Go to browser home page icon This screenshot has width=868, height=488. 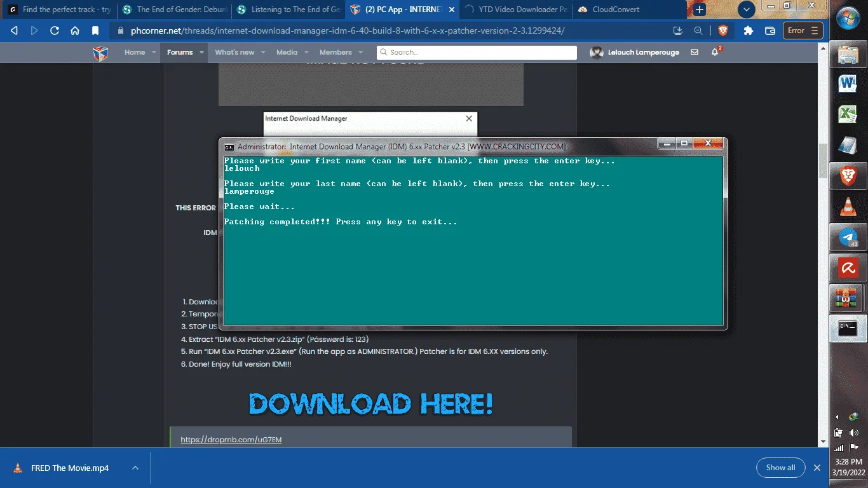pyautogui.click(x=75, y=30)
